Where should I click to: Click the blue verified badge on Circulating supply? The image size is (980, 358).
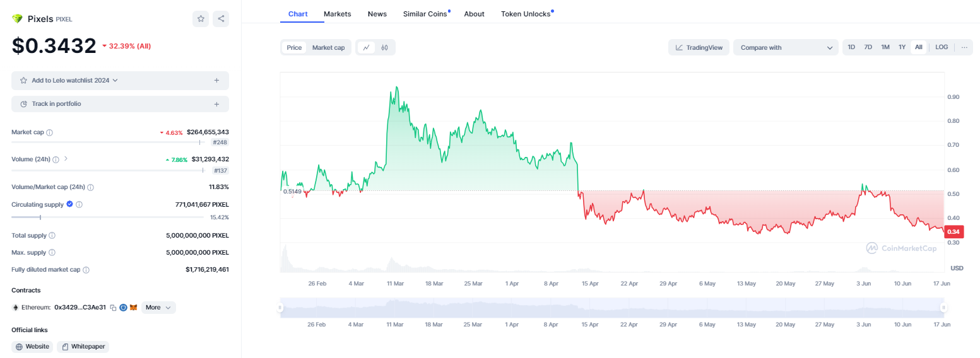[69, 204]
